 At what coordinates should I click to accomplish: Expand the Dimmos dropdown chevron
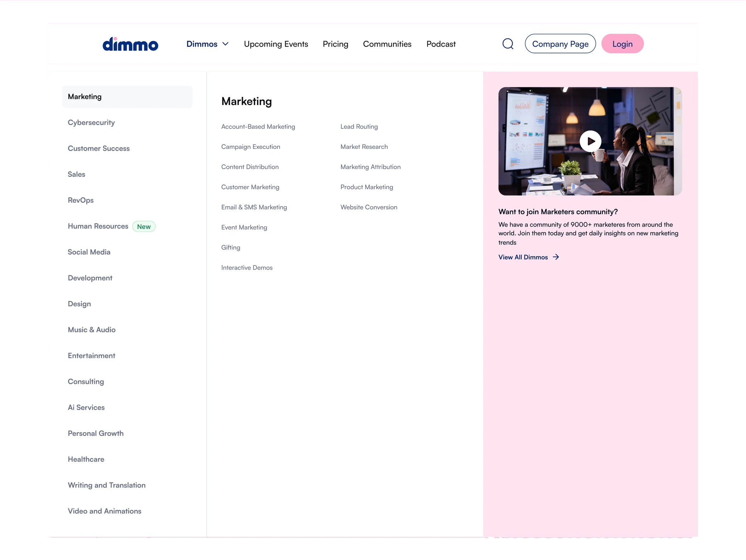(x=226, y=44)
